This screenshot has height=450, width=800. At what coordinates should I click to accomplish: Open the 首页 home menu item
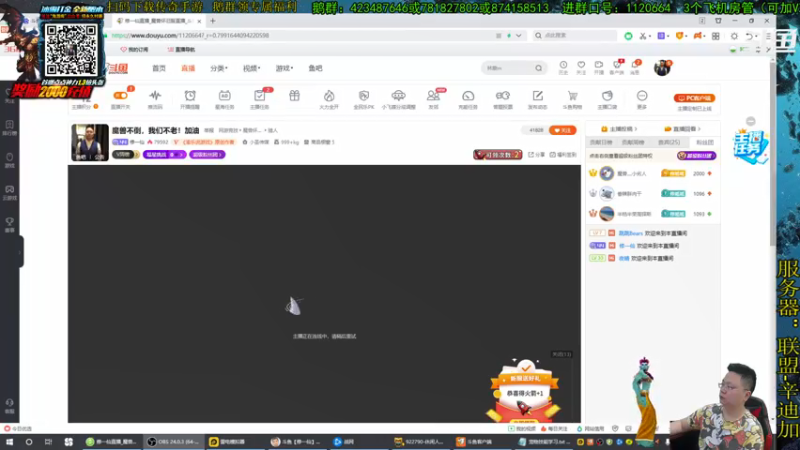[x=159, y=68]
